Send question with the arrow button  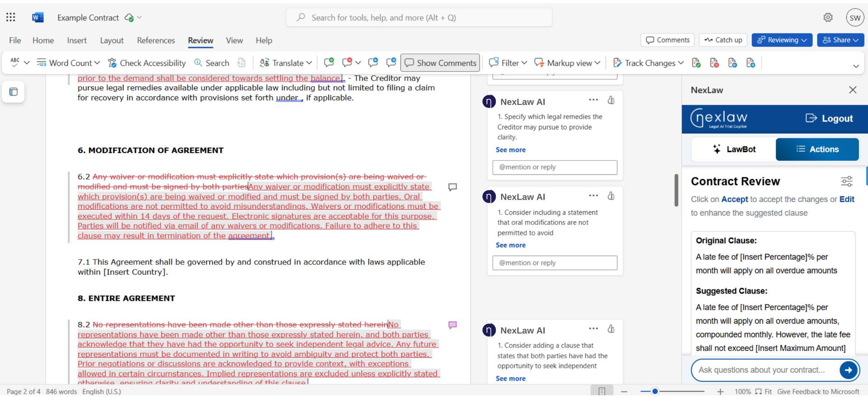(x=849, y=370)
